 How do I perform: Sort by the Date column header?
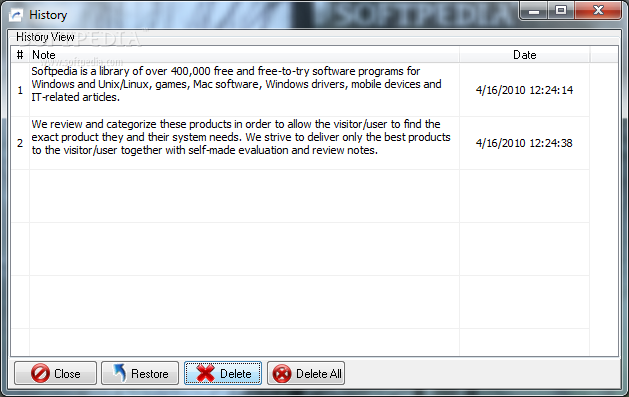(x=524, y=55)
